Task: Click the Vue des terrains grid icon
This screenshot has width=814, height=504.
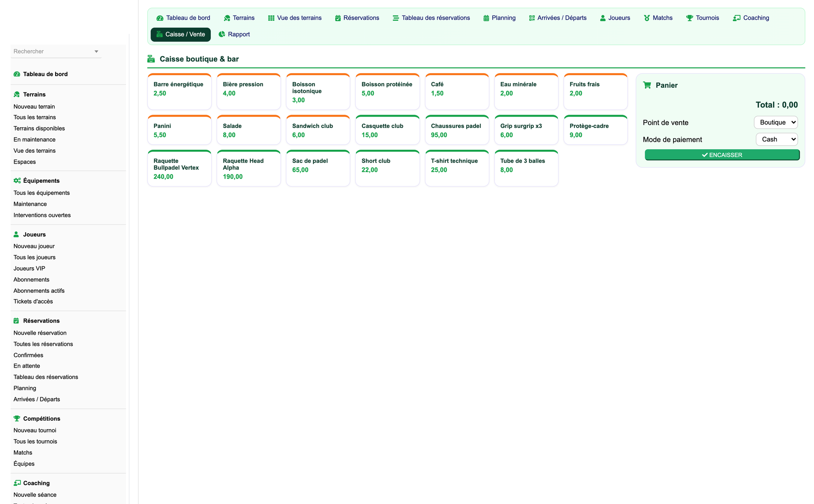Action: click(271, 18)
